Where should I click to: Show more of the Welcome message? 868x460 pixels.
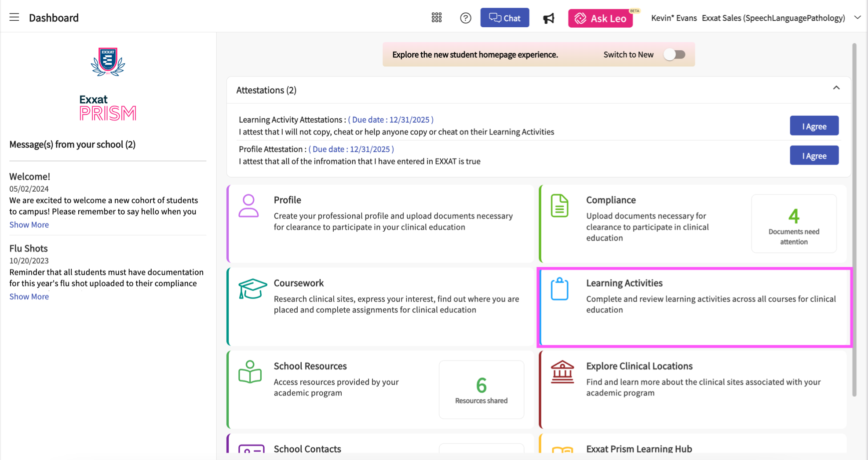pos(29,225)
